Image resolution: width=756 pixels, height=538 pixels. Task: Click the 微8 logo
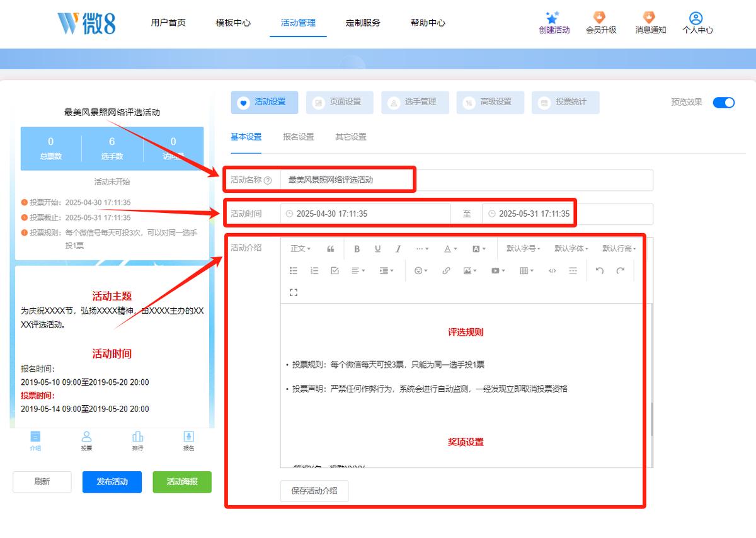point(86,23)
